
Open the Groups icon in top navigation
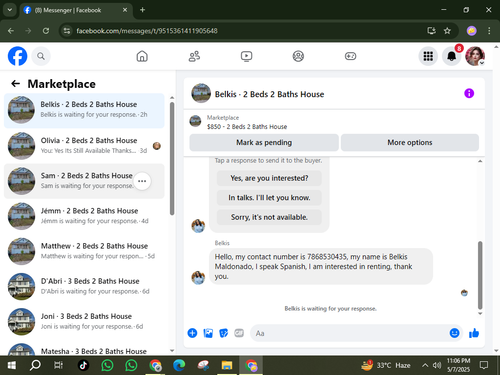click(x=298, y=56)
